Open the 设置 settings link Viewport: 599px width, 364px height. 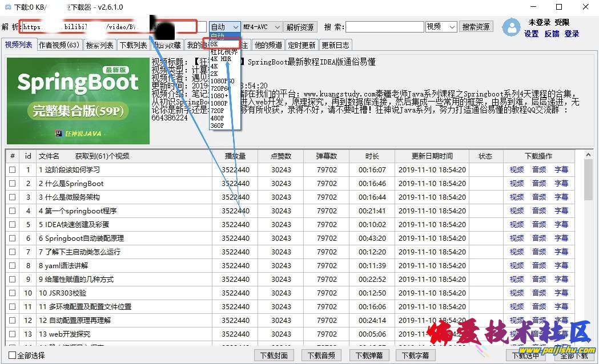coord(531,34)
